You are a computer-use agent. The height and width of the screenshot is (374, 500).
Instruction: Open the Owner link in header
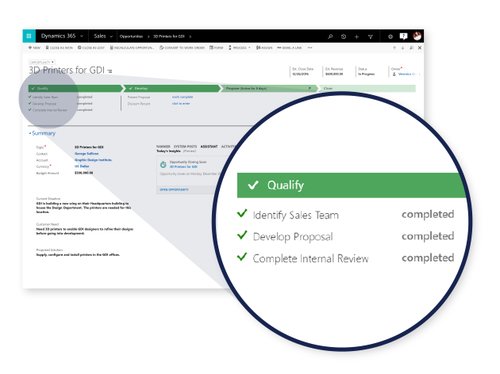tap(407, 74)
